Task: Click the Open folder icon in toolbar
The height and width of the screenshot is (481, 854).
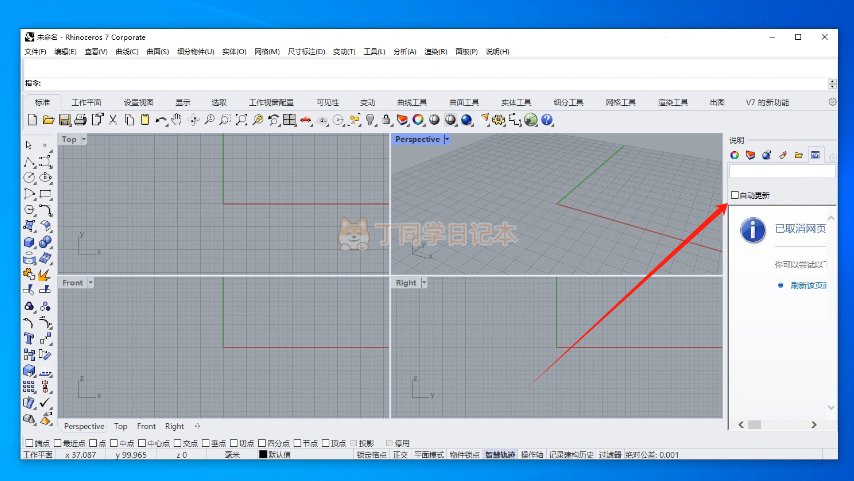Action: [x=48, y=120]
